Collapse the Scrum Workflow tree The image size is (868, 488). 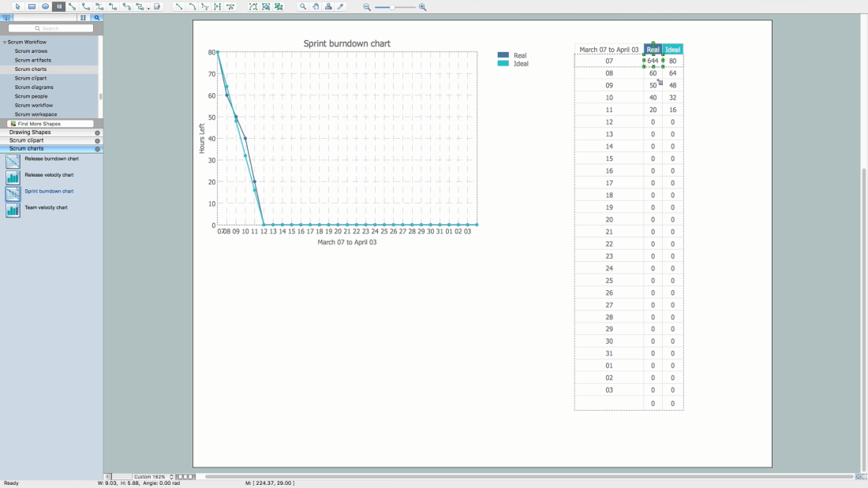(x=5, y=42)
